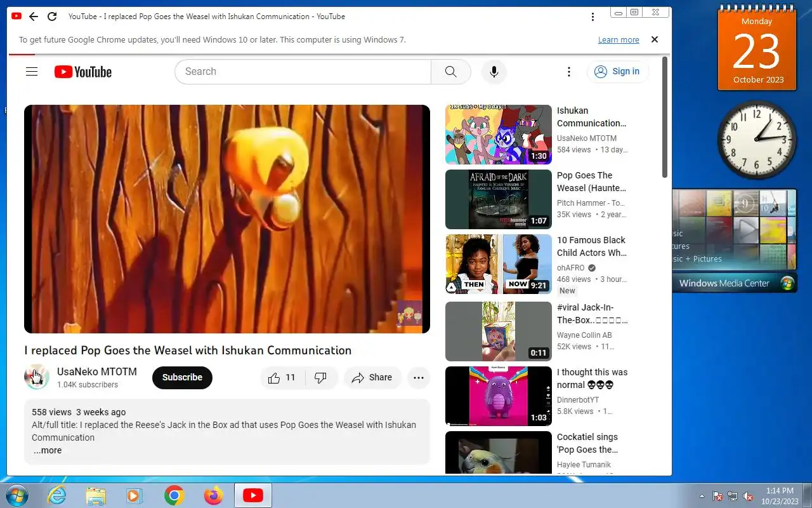812x508 pixels.
Task: Click the calendar desktop gadget
Action: 757,49
